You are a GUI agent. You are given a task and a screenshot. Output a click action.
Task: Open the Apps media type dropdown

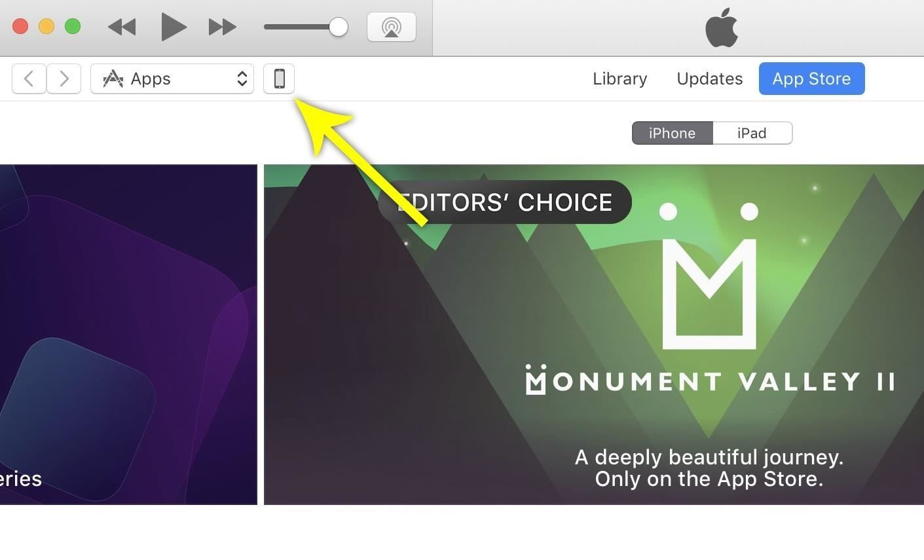coord(172,79)
